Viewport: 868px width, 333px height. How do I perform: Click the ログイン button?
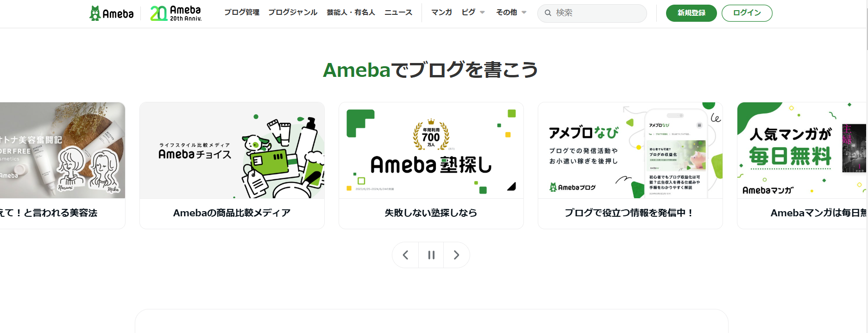[x=747, y=13]
